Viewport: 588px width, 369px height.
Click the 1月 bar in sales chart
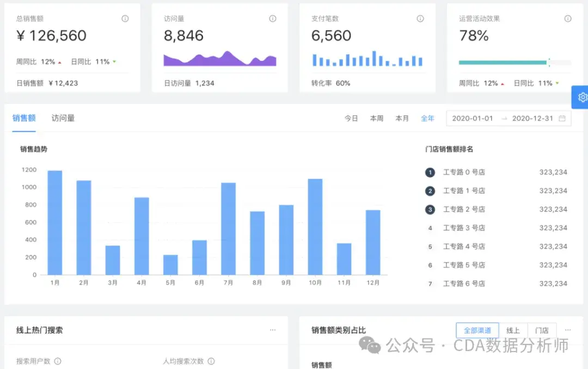55,223
